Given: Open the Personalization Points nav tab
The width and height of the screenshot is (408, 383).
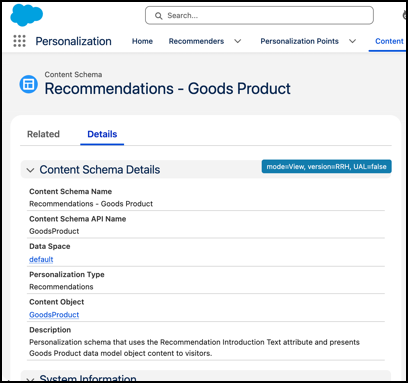Looking at the screenshot, I should click(299, 41).
